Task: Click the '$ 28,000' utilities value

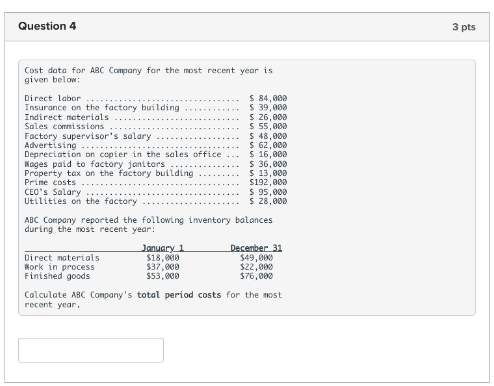Action: click(x=268, y=201)
